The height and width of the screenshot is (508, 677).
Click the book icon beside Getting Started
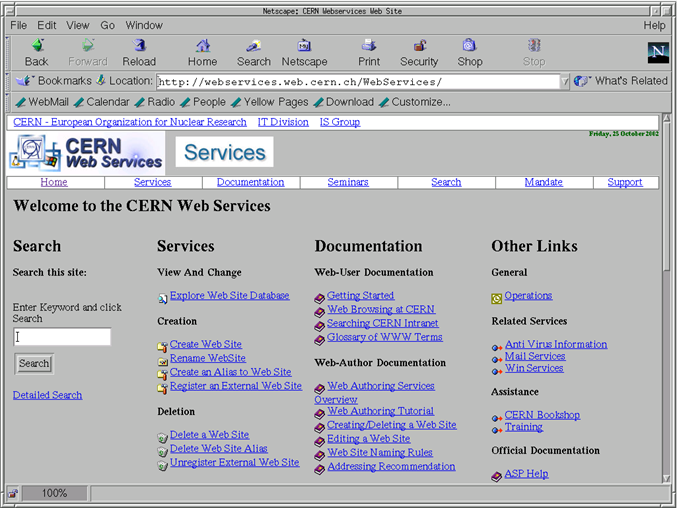tap(320, 298)
